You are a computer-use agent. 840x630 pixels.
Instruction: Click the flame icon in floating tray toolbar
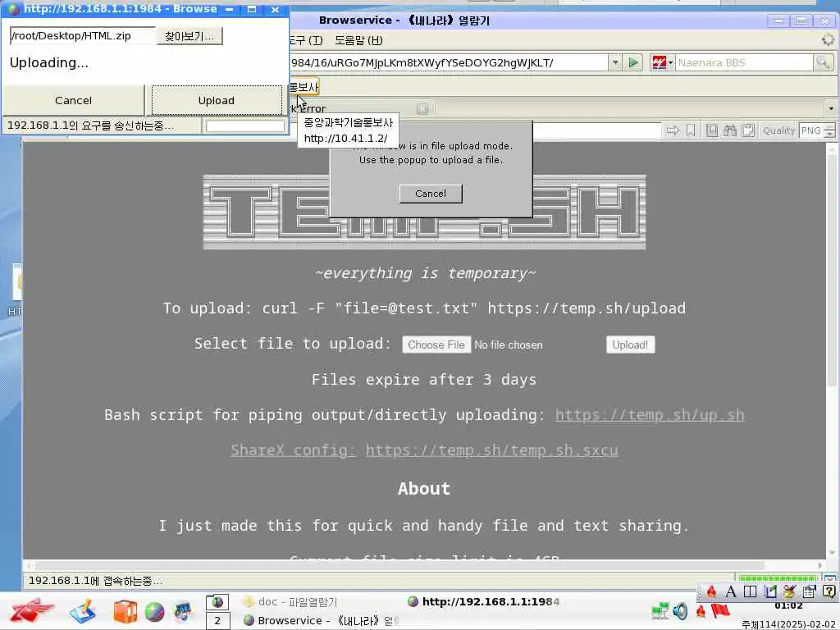[711, 591]
